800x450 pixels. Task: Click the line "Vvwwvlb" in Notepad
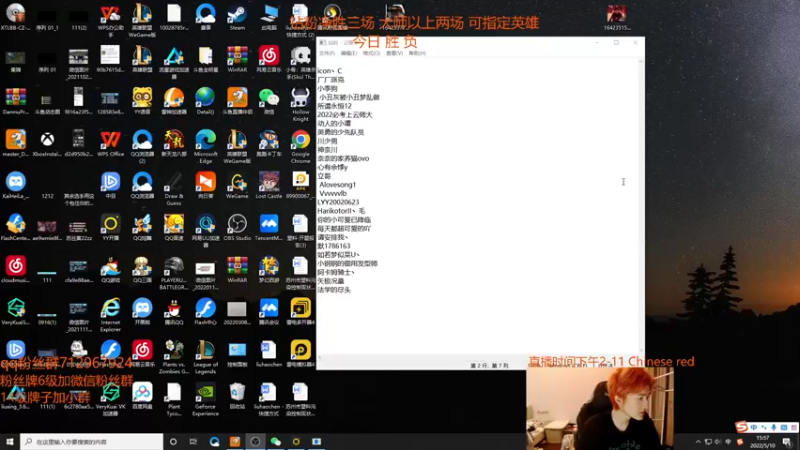coord(333,193)
